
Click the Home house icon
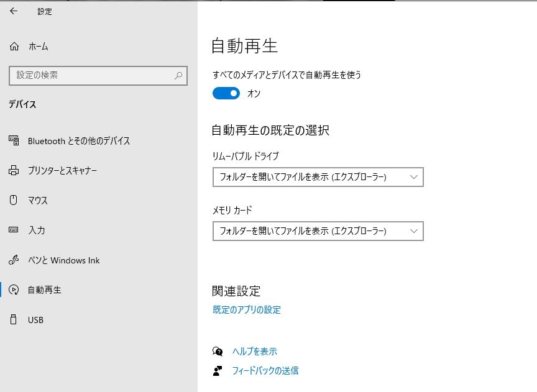click(14, 47)
